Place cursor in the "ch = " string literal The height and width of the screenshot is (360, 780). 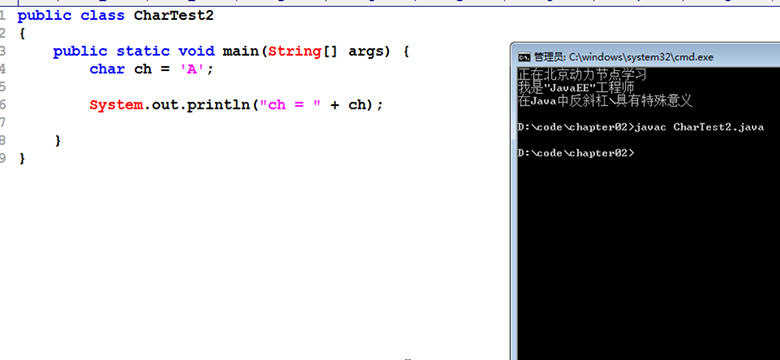pos(291,105)
